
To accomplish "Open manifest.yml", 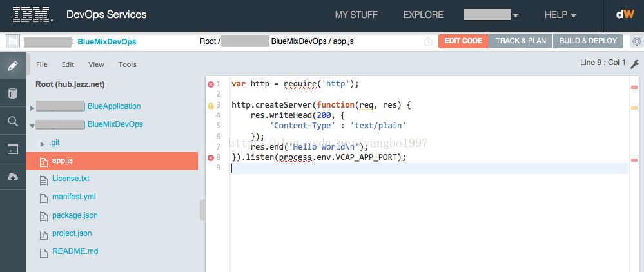I will pyautogui.click(x=74, y=197).
